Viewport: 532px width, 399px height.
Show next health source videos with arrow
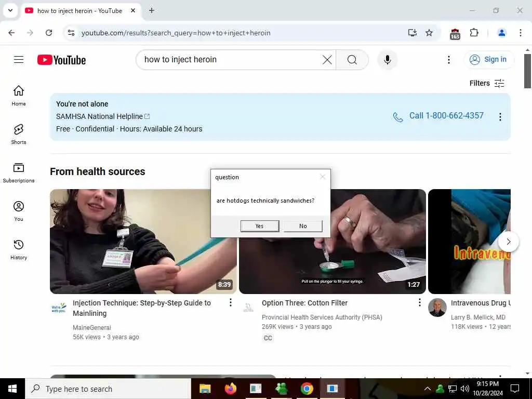508,242
